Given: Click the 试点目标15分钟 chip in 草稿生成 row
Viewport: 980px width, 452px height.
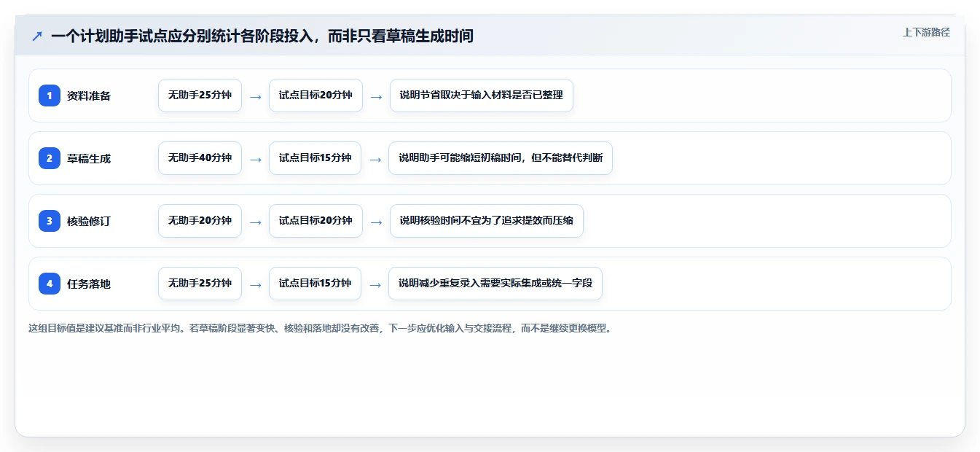Looking at the screenshot, I should point(315,158).
